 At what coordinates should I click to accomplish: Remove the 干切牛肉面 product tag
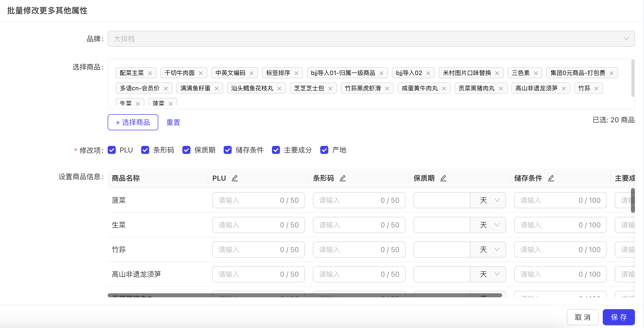201,73
